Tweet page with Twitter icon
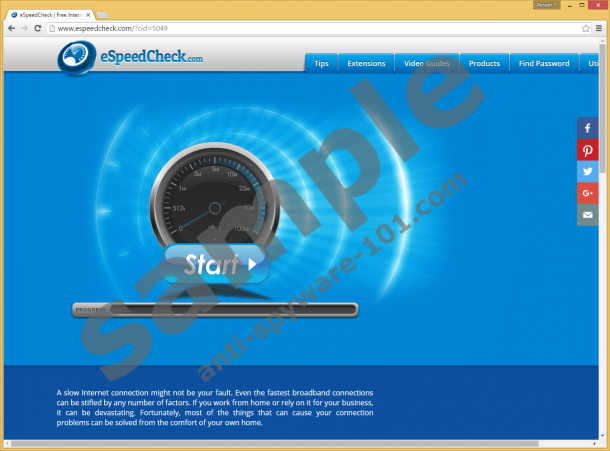Viewport: 610px width, 451px height. pyautogui.click(x=588, y=171)
